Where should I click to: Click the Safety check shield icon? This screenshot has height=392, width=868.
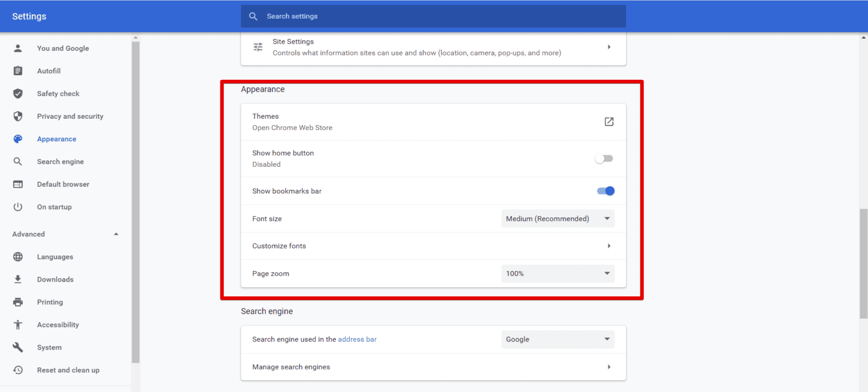pos(18,93)
